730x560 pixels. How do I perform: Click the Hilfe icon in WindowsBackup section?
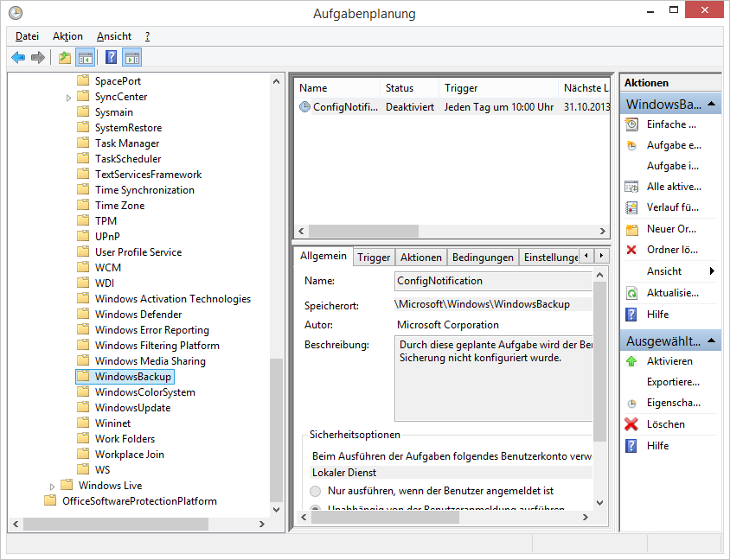point(631,315)
